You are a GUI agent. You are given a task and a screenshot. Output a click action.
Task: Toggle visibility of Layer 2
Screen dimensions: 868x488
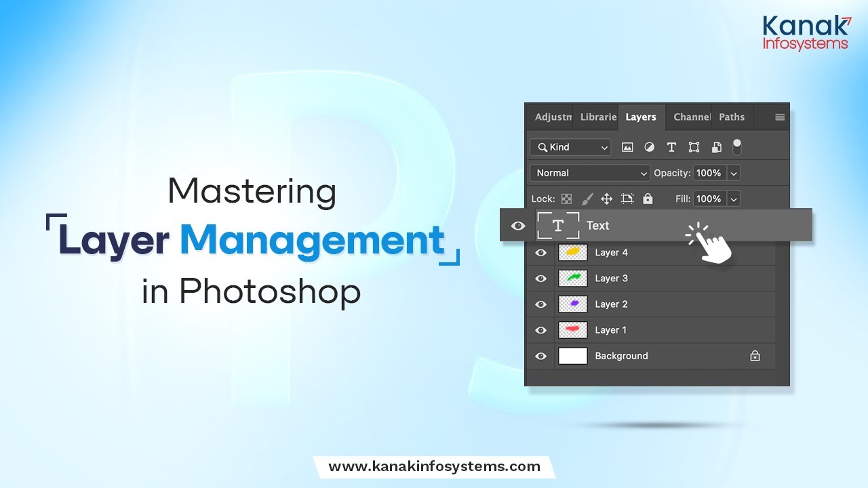click(x=540, y=304)
